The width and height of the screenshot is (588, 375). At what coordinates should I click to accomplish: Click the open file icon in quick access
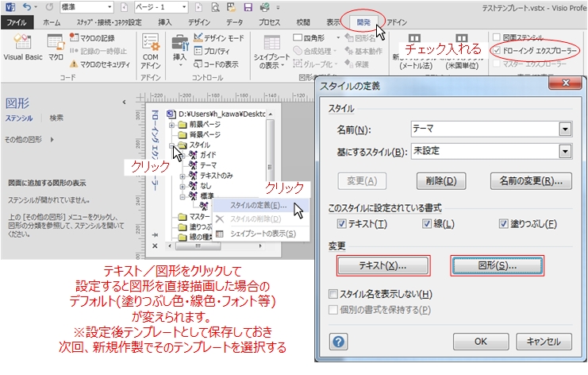[x=232, y=7]
